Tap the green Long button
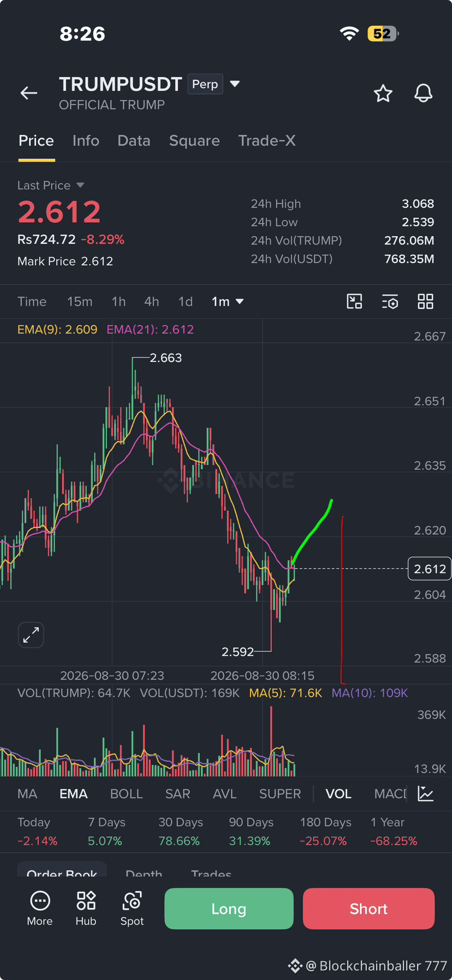452x980 pixels. [229, 909]
